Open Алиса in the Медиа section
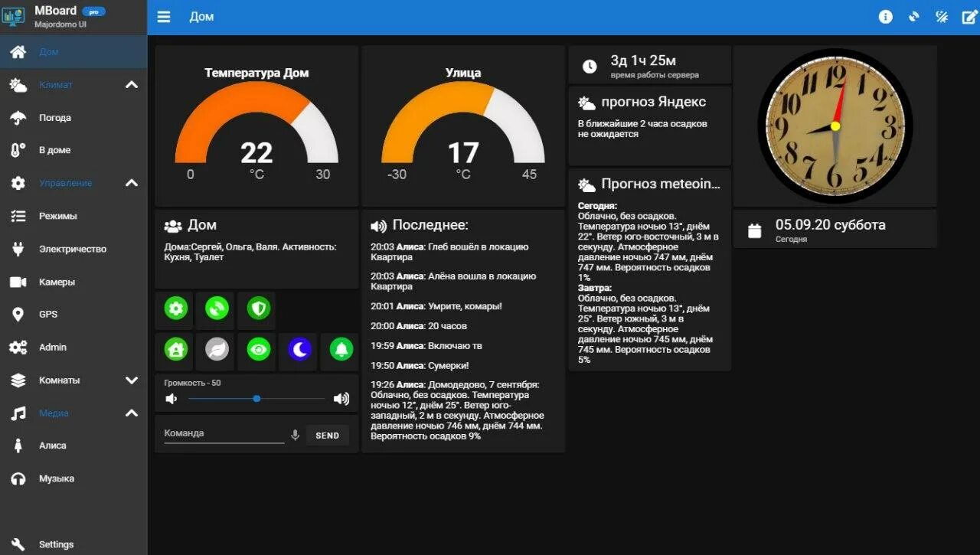 [x=73, y=446]
